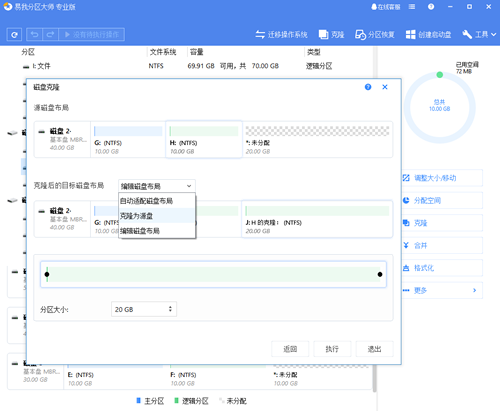Select source partition G: (NTFS)
This screenshot has height=411, width=500.
click(x=128, y=139)
